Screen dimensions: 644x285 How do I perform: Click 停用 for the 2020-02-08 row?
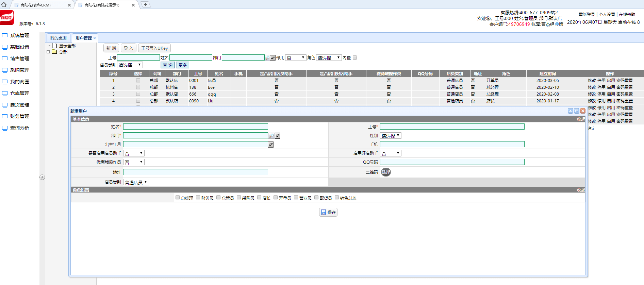(601, 94)
